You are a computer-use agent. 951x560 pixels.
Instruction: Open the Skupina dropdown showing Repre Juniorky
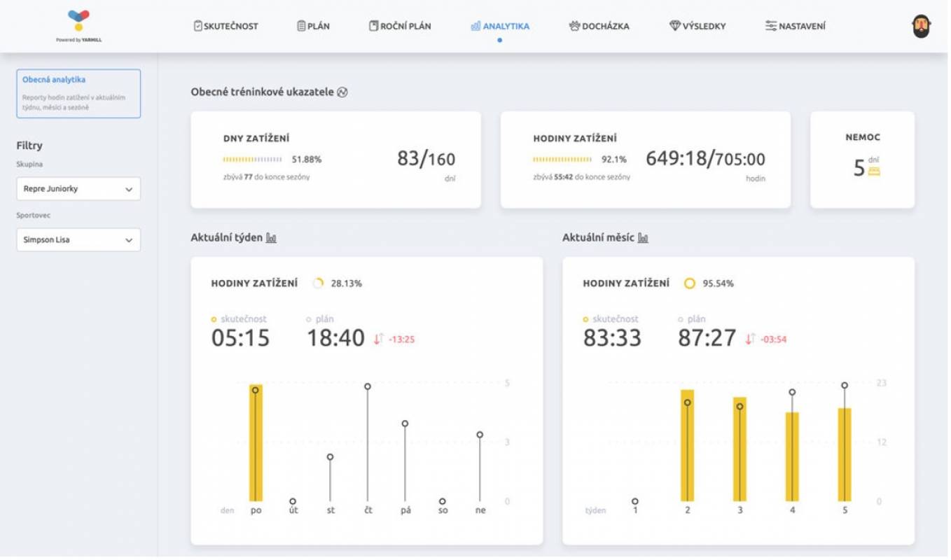coord(78,189)
